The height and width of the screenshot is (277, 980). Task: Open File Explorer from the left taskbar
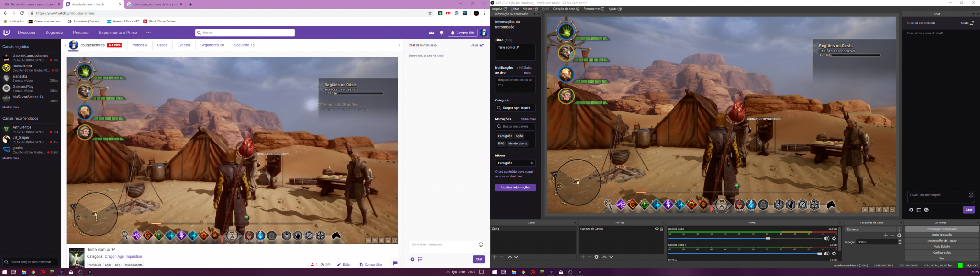pyautogui.click(x=23, y=272)
